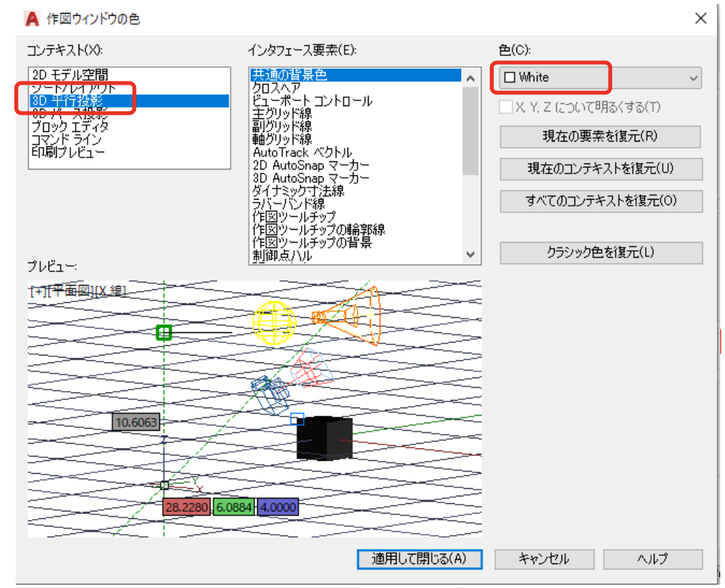Select 軸グリッド線 interface element

(356, 139)
